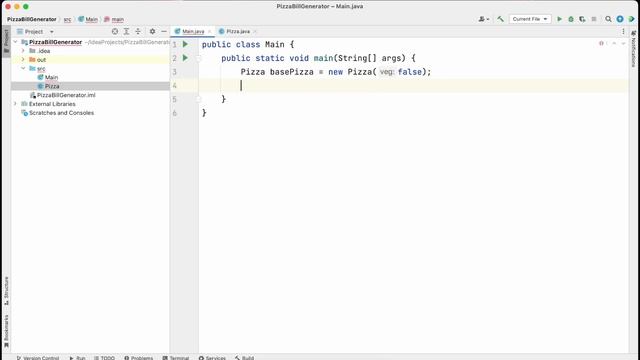
Task: Open the user account icon menu
Action: click(483, 19)
